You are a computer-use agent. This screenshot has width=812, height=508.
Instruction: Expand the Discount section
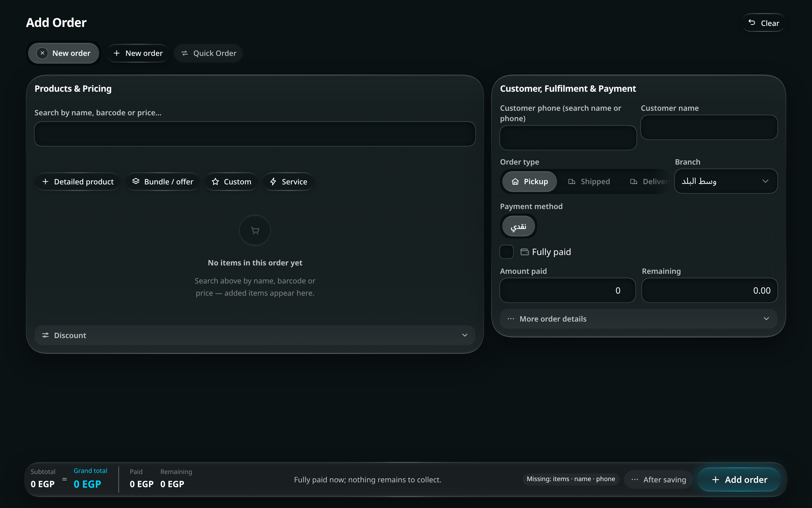[255, 335]
